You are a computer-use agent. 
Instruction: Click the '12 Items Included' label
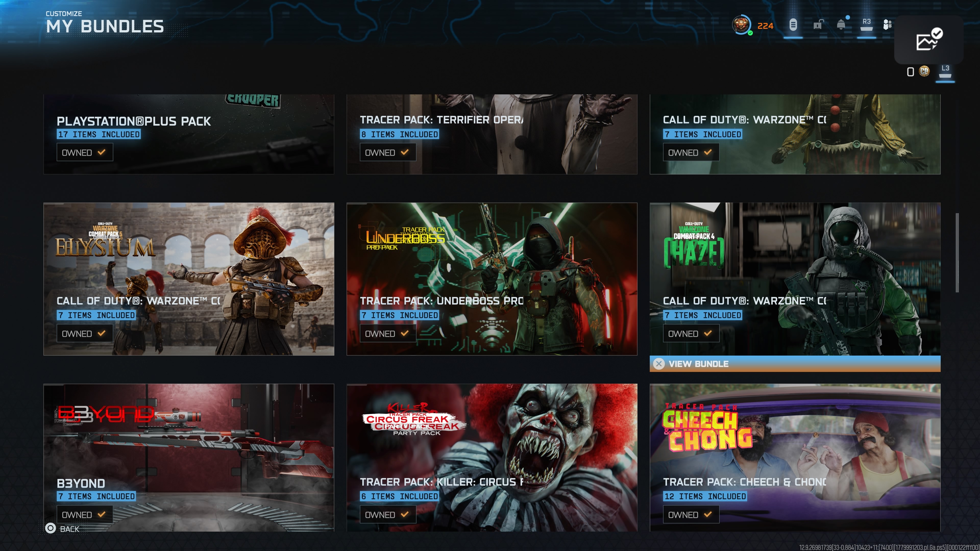point(705,496)
